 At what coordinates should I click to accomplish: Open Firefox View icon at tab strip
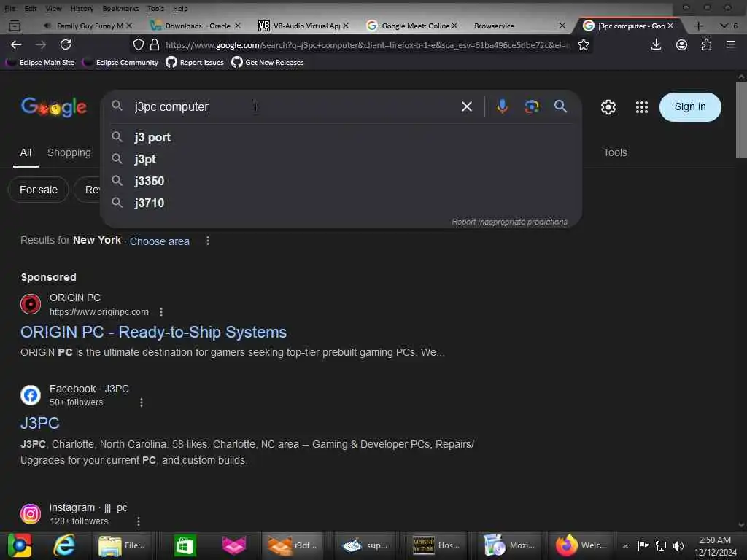15,26
